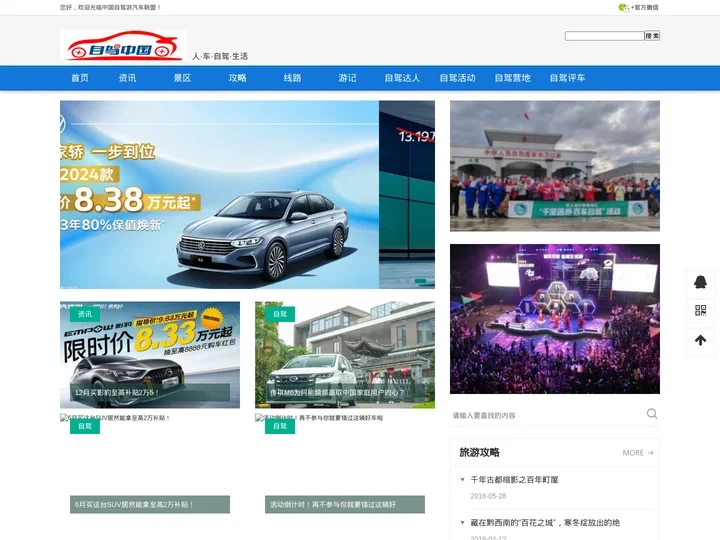Click the 资讯 tag on the 影豹 card
The width and height of the screenshot is (720, 540).
click(85, 314)
